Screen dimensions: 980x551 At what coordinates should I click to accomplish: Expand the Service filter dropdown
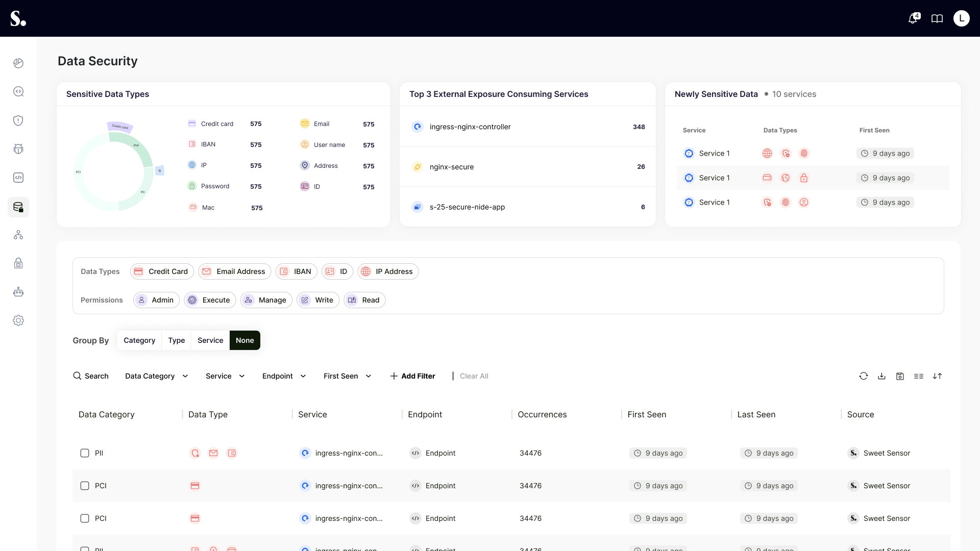pyautogui.click(x=225, y=376)
